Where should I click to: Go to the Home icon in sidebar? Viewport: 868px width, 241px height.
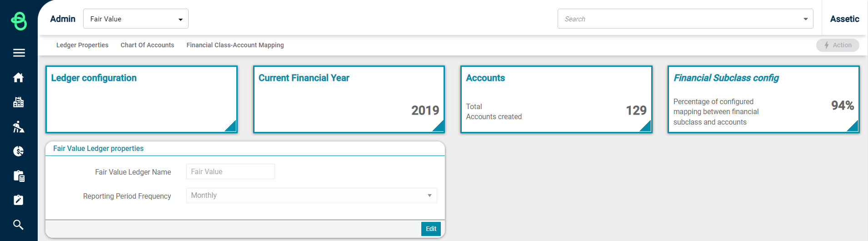pos(19,77)
